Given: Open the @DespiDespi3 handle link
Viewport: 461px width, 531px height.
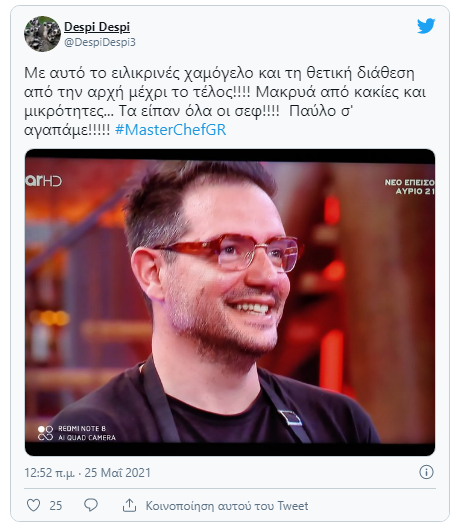Looking at the screenshot, I should click(x=100, y=42).
